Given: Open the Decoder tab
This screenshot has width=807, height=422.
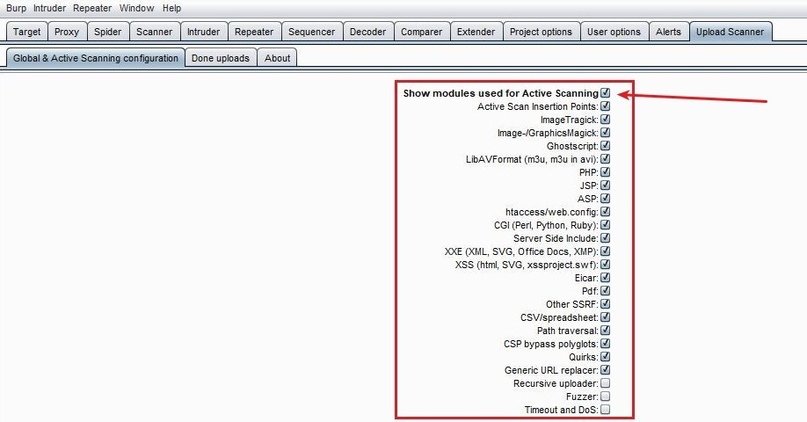Looking at the screenshot, I should [367, 32].
